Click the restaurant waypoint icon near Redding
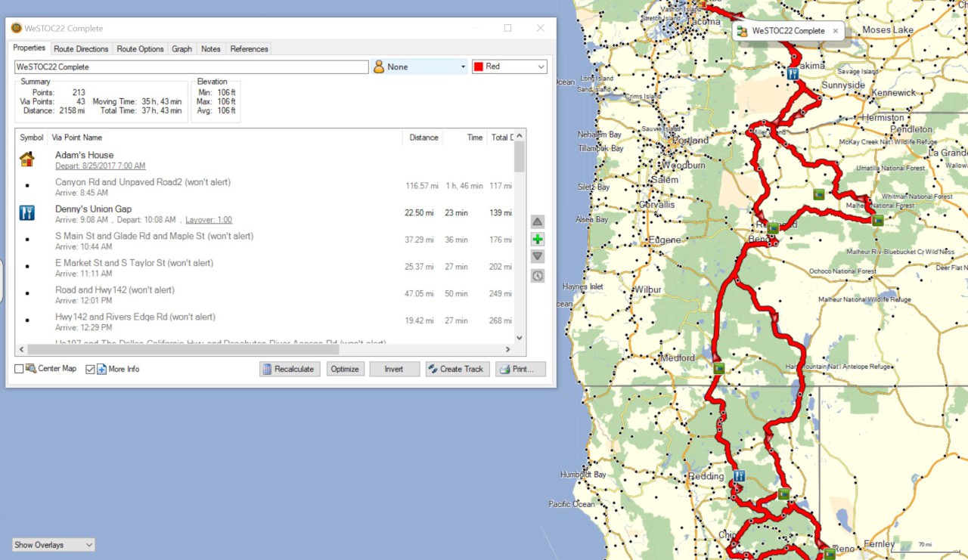This screenshot has height=560, width=968. (x=740, y=476)
